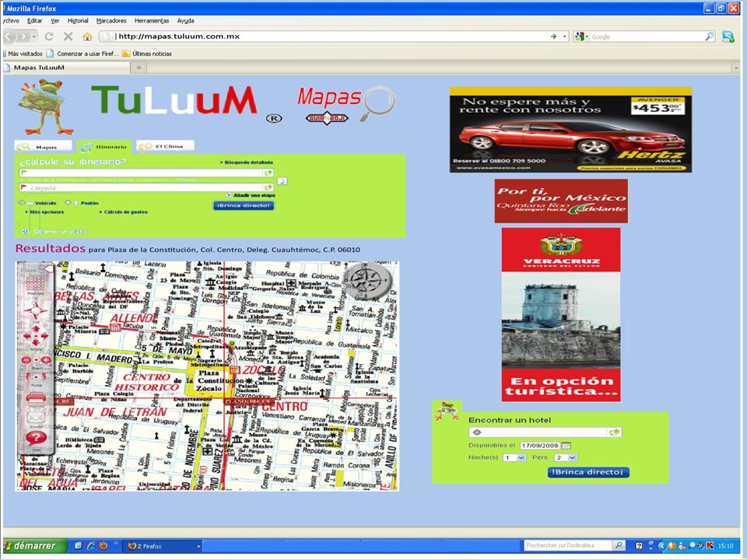Screen dimensions: 747x560
Task: Switch to the Itinerario tab
Action: coord(103,146)
